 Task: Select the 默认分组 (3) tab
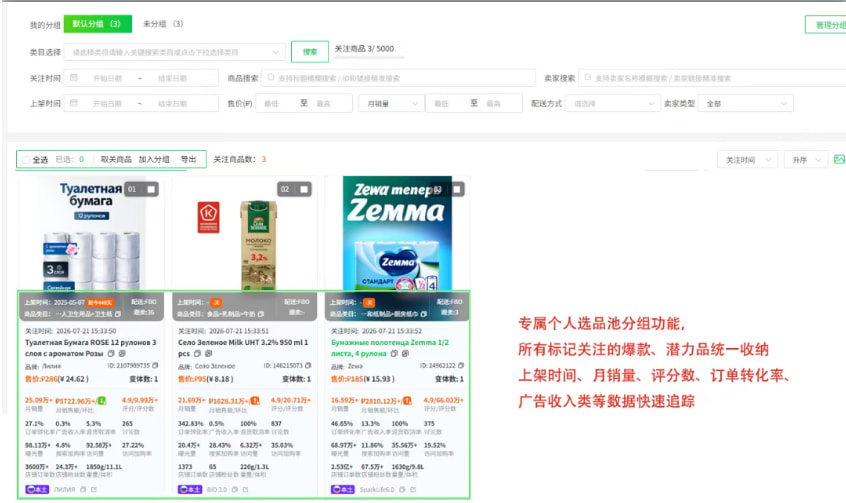point(98,24)
